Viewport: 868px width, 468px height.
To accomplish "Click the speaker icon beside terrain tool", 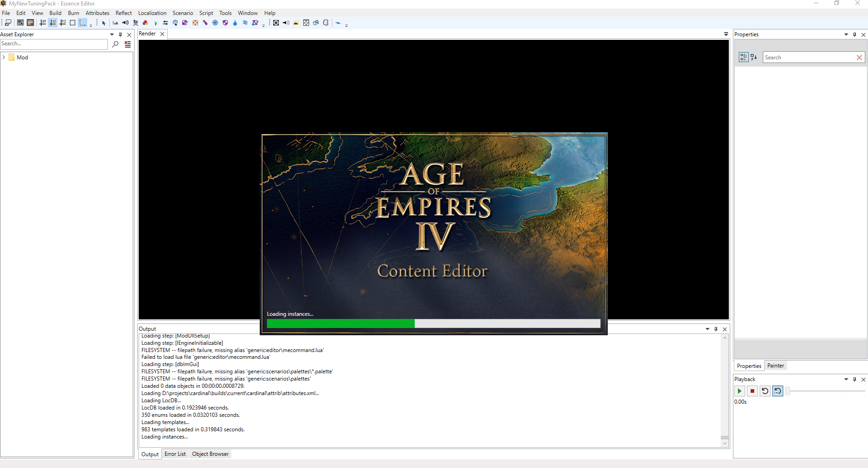I will click(126, 23).
